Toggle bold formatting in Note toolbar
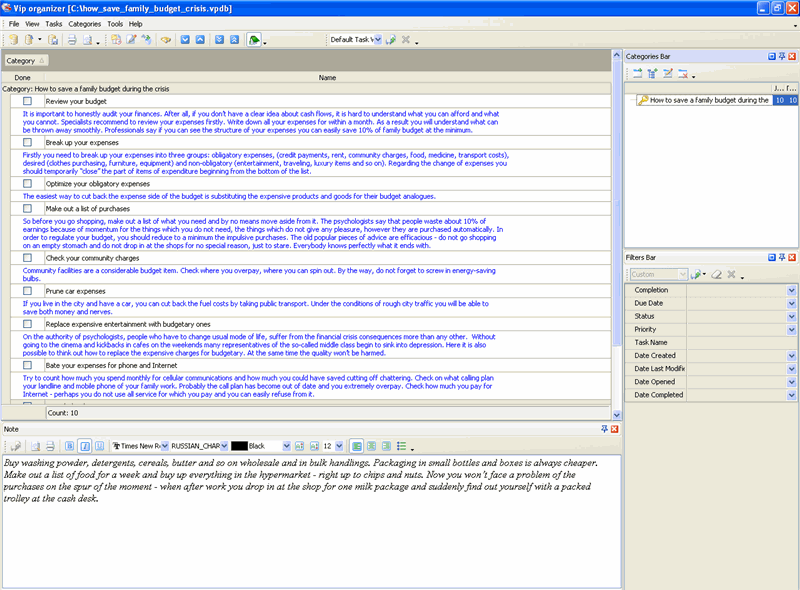800x590 pixels. (x=69, y=446)
